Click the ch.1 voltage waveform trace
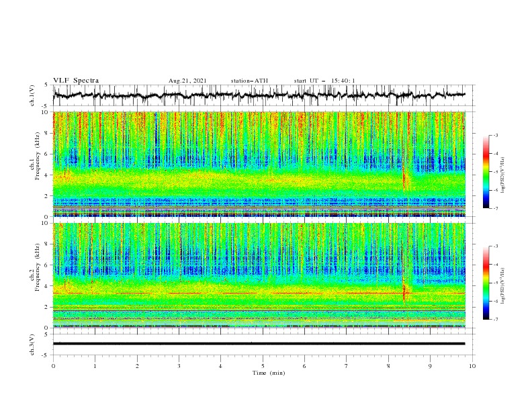The height and width of the screenshot is (411, 532). (259, 95)
